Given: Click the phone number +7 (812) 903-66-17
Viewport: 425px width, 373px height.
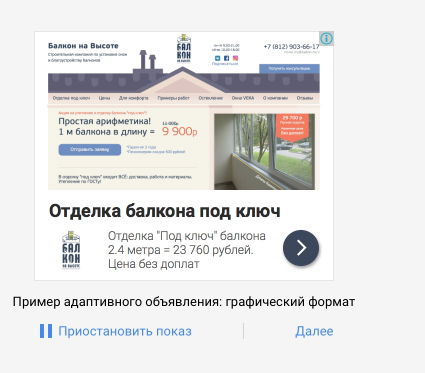Looking at the screenshot, I should click(291, 47).
